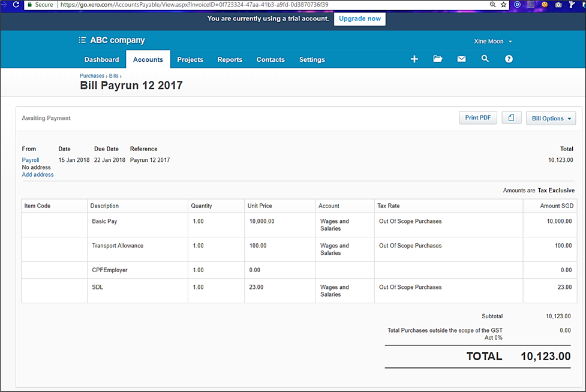Follow the Purchases breadcrumb link
Screen dimensions: 586x392
pyautogui.click(x=92, y=76)
